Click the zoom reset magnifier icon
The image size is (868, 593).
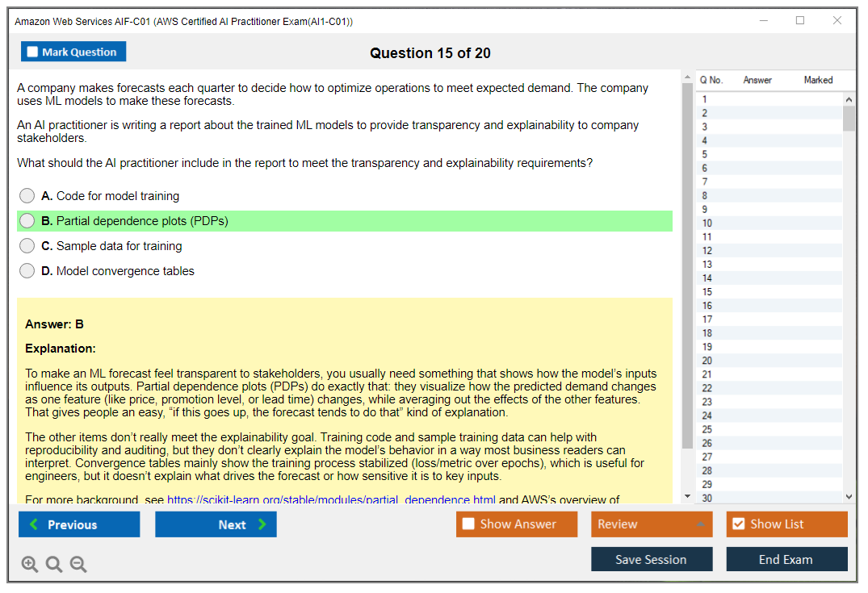click(54, 565)
